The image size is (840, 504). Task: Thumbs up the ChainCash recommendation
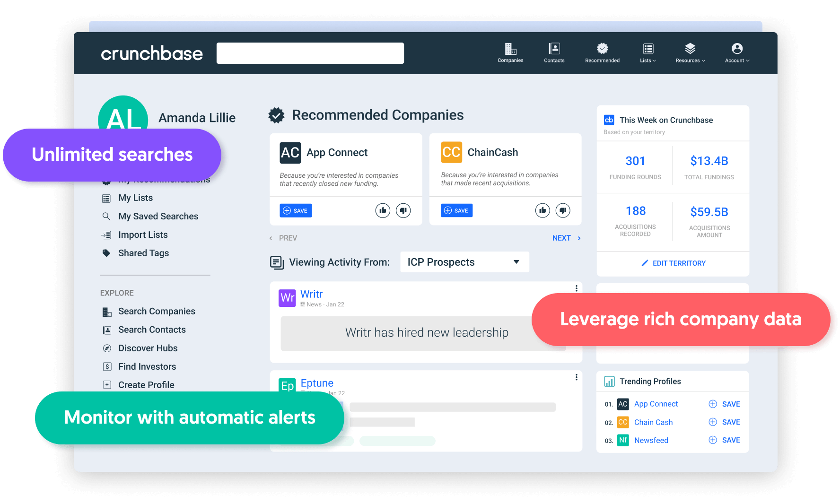coord(542,210)
